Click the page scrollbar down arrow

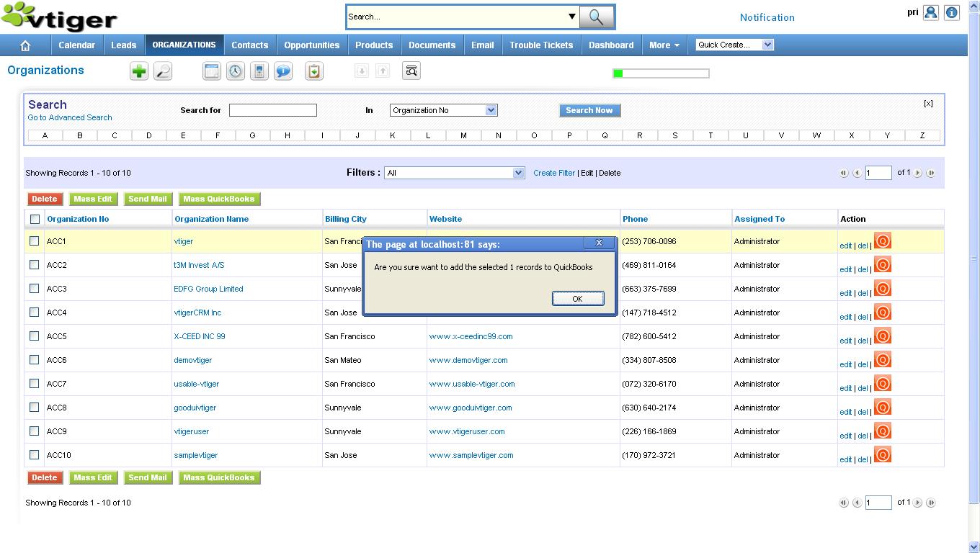pos(974,547)
